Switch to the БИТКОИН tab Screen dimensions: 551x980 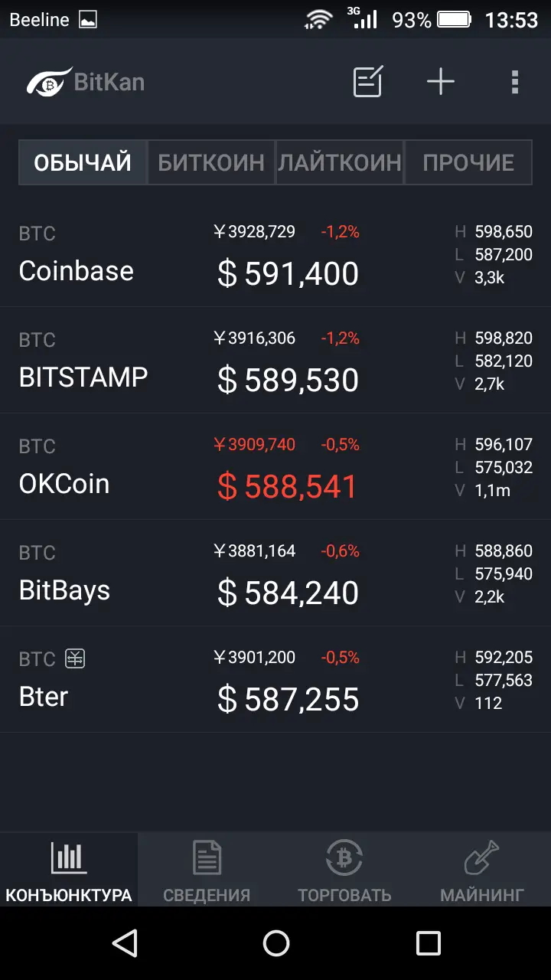click(x=211, y=162)
